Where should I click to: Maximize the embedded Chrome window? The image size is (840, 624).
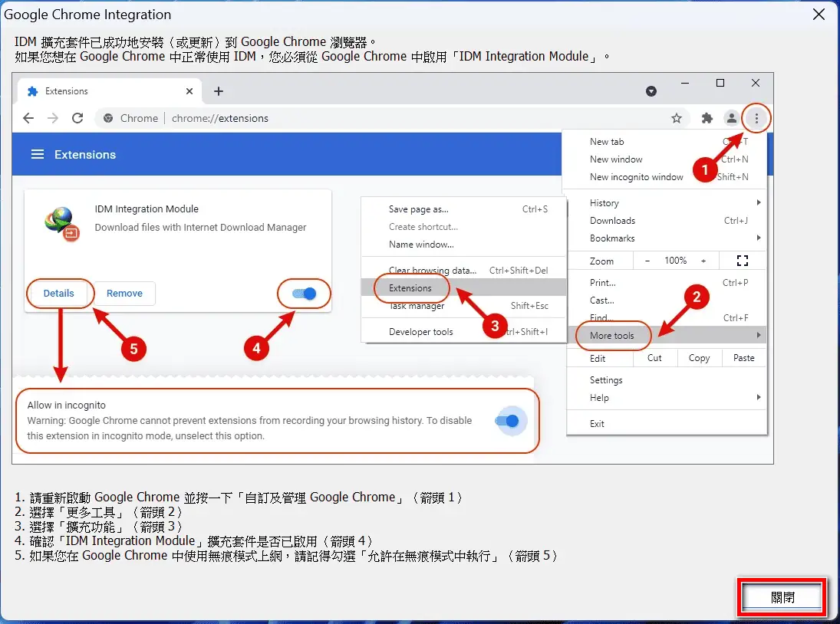point(720,83)
